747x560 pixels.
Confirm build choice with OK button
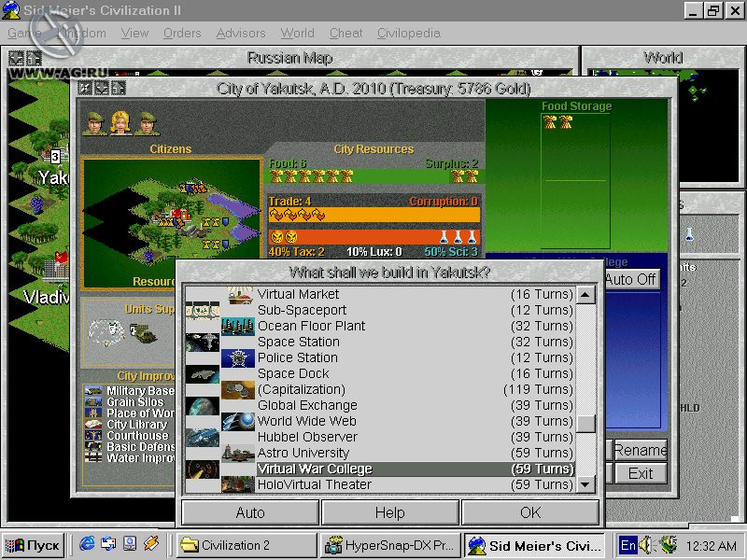pyautogui.click(x=530, y=512)
